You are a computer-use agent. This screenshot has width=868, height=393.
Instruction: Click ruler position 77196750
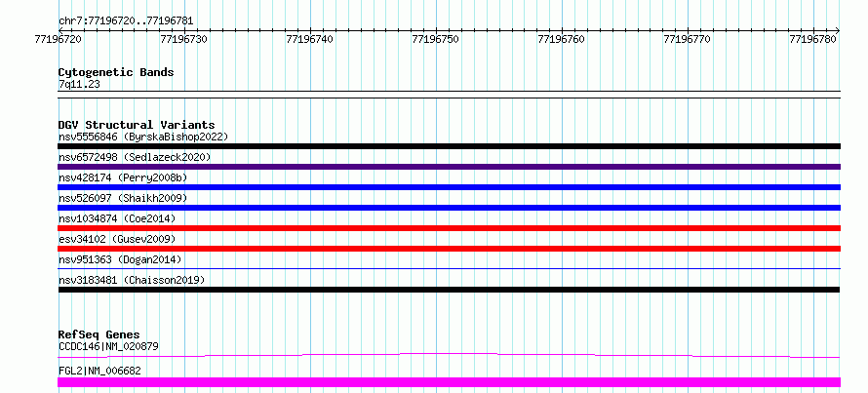click(x=436, y=39)
